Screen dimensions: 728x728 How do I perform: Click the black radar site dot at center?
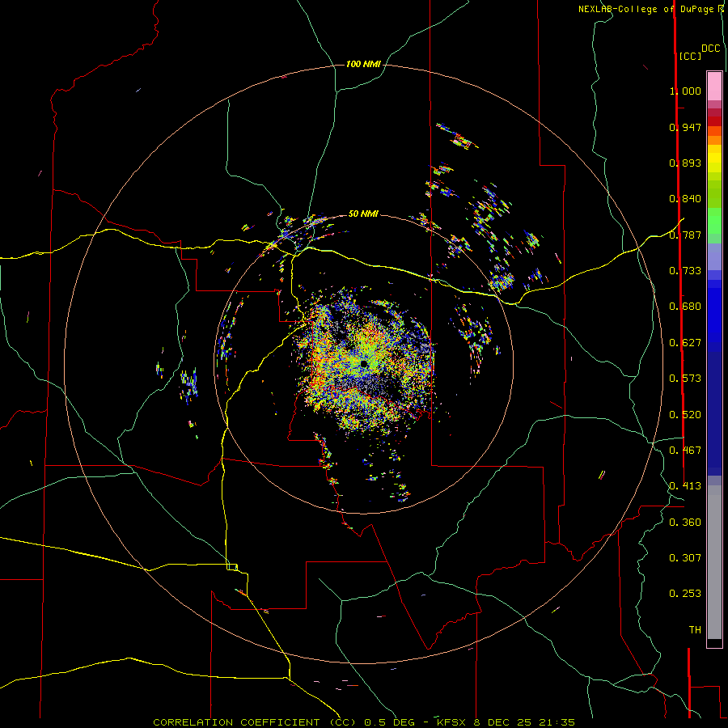coord(363,364)
